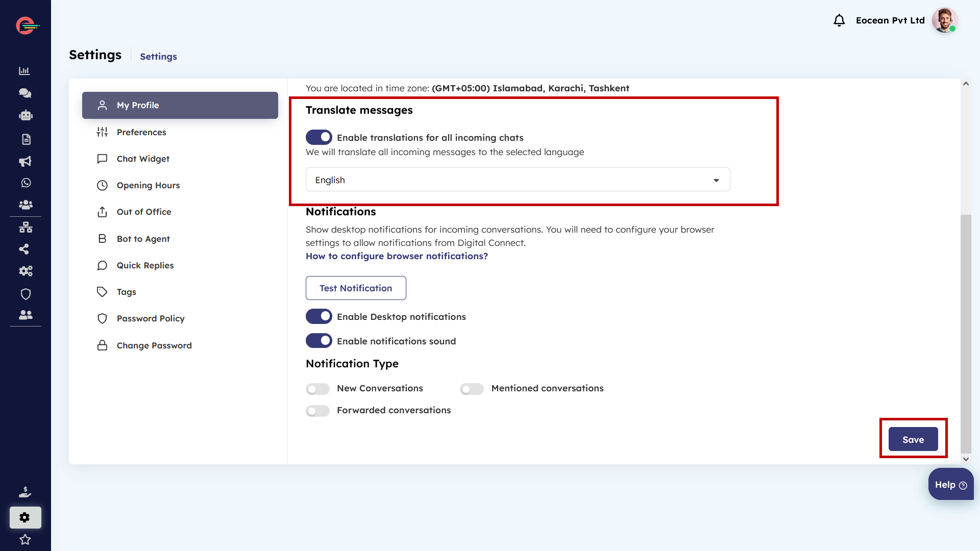The width and height of the screenshot is (980, 551).
Task: Open Quick Replies settings section
Action: click(145, 265)
